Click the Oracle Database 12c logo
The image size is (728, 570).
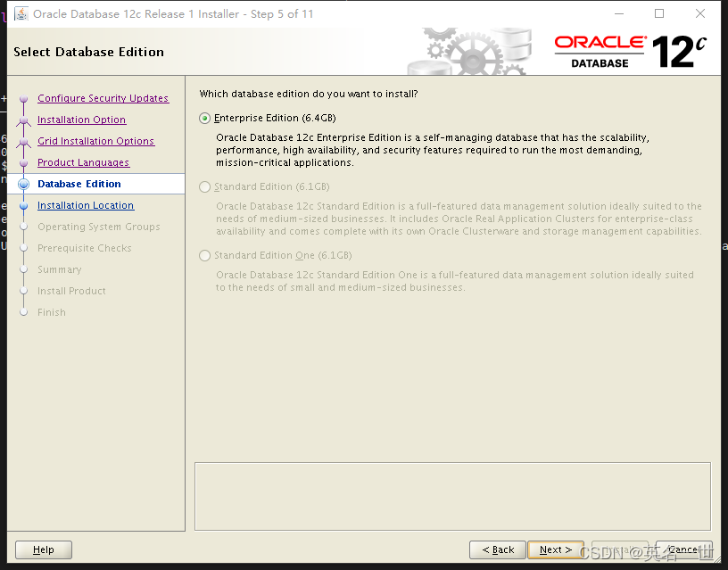[x=631, y=52]
